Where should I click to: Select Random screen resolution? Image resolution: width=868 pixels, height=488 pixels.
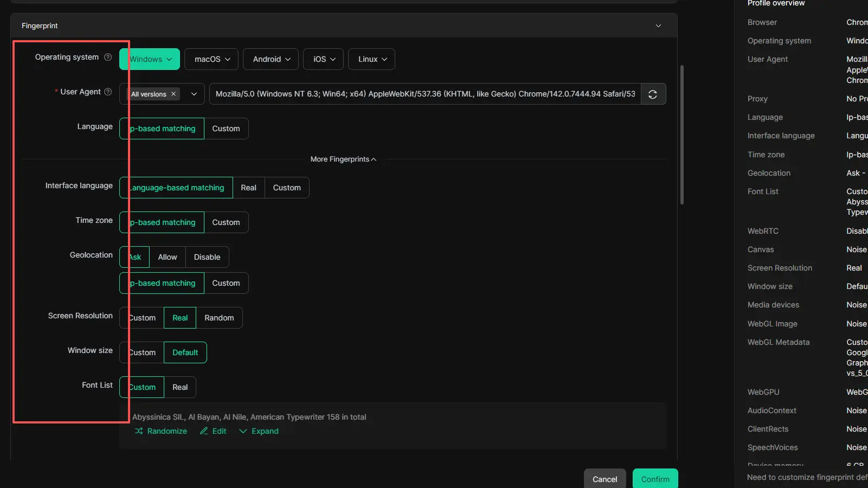(219, 318)
